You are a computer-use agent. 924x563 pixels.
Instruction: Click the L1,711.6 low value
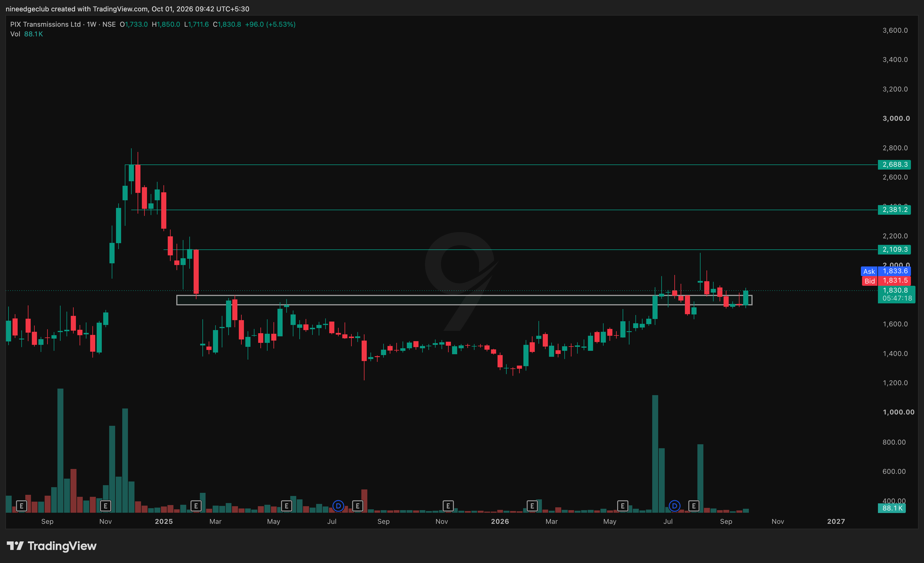pyautogui.click(x=196, y=24)
